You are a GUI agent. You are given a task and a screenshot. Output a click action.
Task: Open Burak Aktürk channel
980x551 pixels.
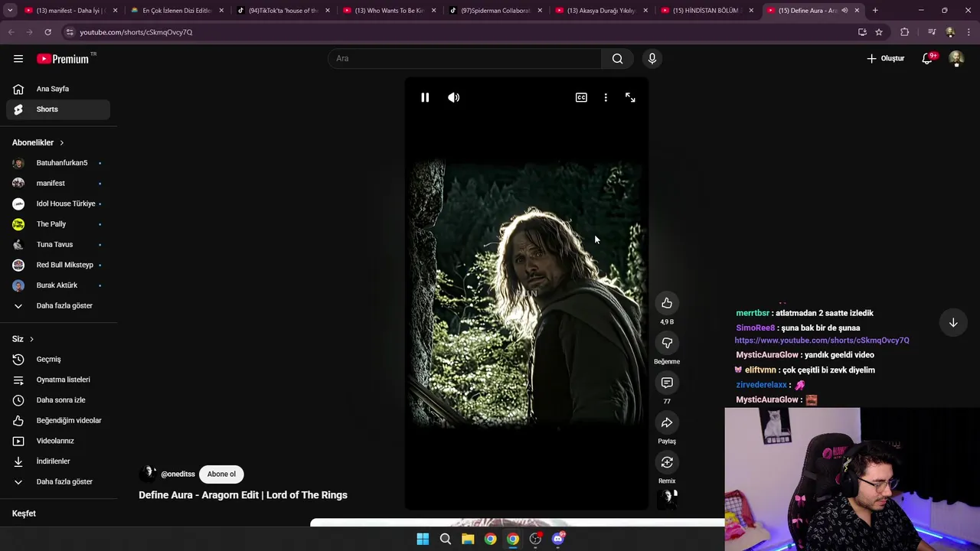(x=58, y=285)
